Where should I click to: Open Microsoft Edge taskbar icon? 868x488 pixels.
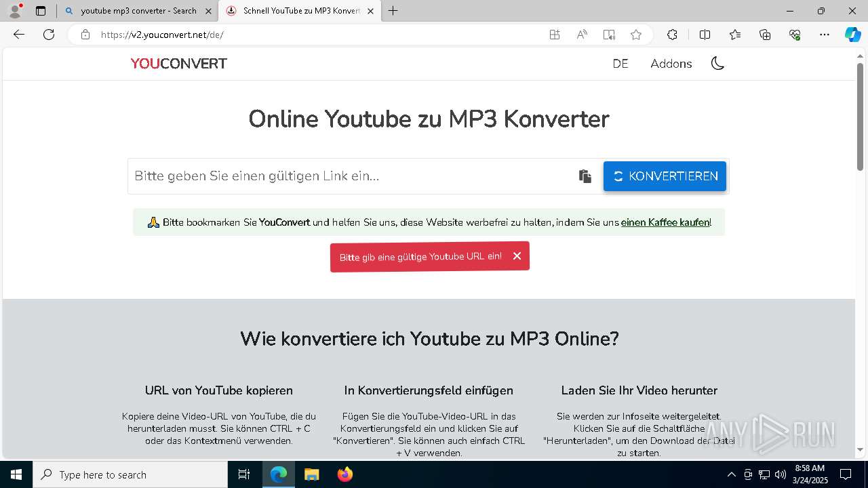pos(279,474)
